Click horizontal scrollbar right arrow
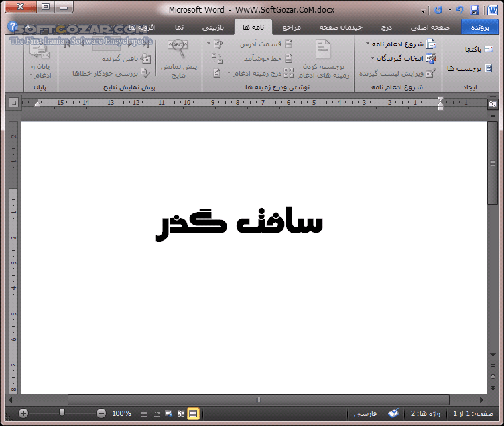 [481, 400]
